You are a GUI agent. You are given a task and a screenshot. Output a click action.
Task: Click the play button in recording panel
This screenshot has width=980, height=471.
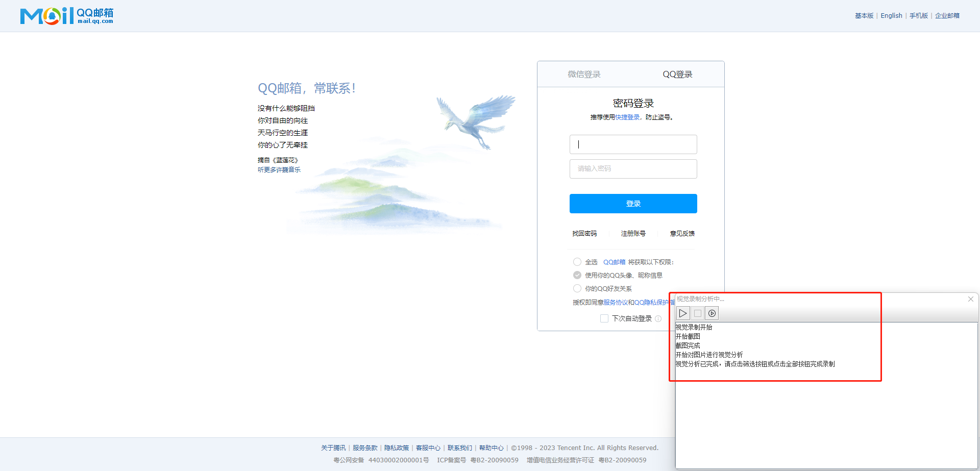(683, 313)
